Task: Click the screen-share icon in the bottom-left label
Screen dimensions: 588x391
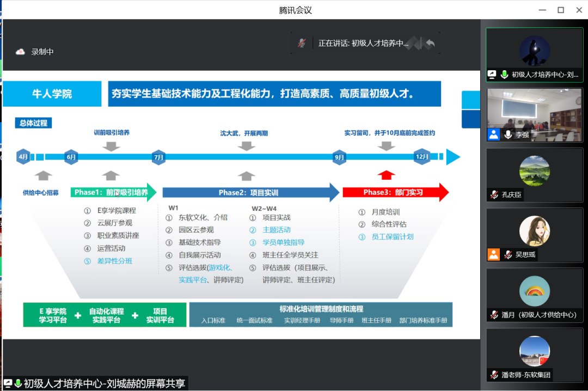Action: [x=8, y=383]
